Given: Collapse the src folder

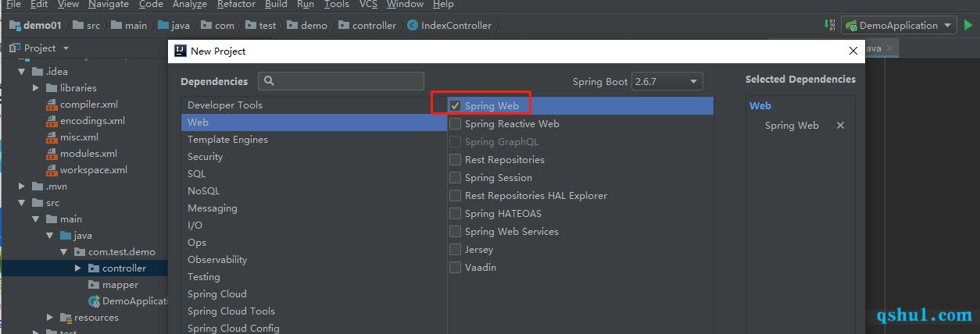Looking at the screenshot, I should [x=22, y=203].
